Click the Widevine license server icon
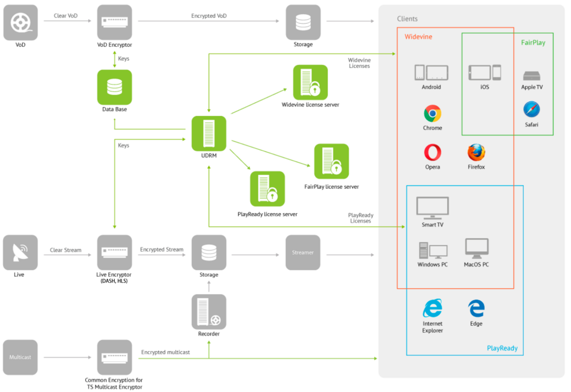The width and height of the screenshot is (571, 392). [x=310, y=82]
